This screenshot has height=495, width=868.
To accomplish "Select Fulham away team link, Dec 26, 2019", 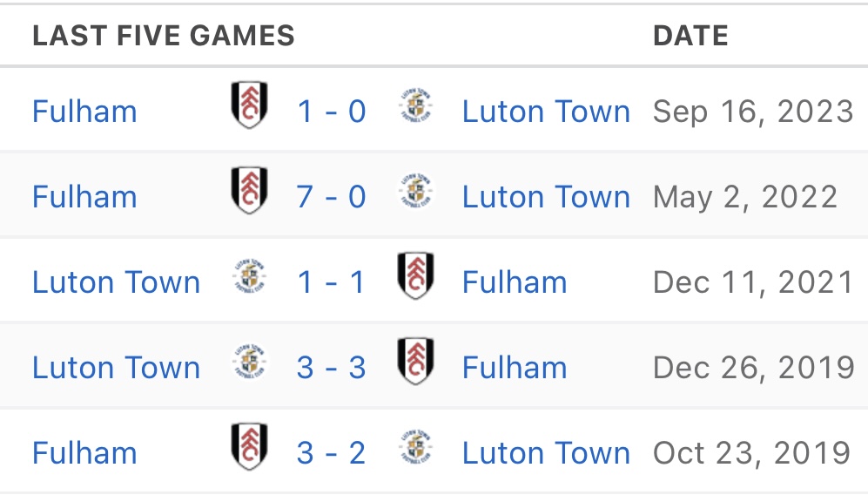I will coord(515,368).
